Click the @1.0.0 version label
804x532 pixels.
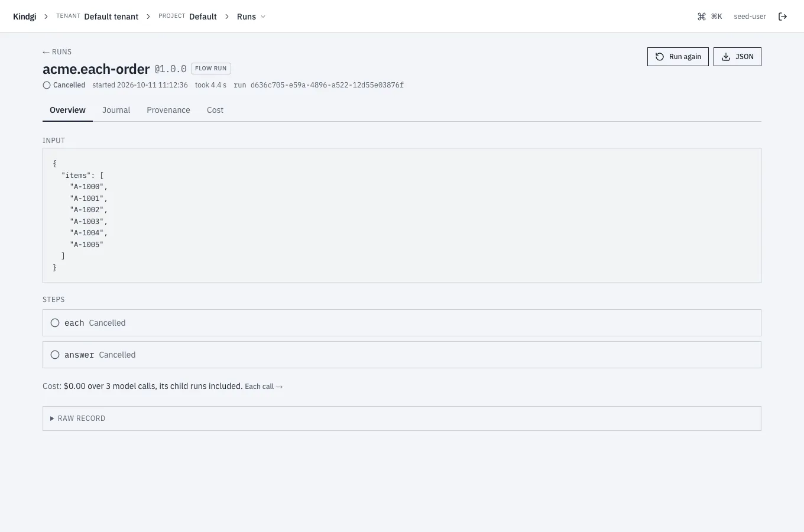pos(170,69)
